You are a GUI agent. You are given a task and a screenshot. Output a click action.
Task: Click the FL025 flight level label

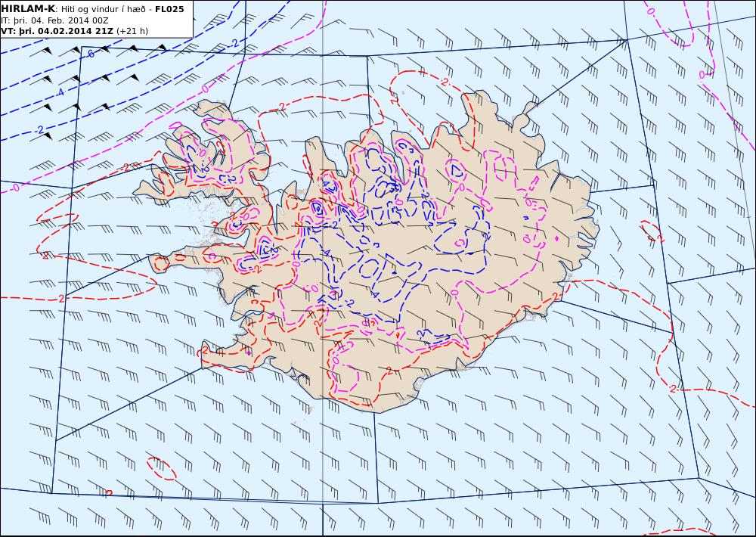[169, 9]
